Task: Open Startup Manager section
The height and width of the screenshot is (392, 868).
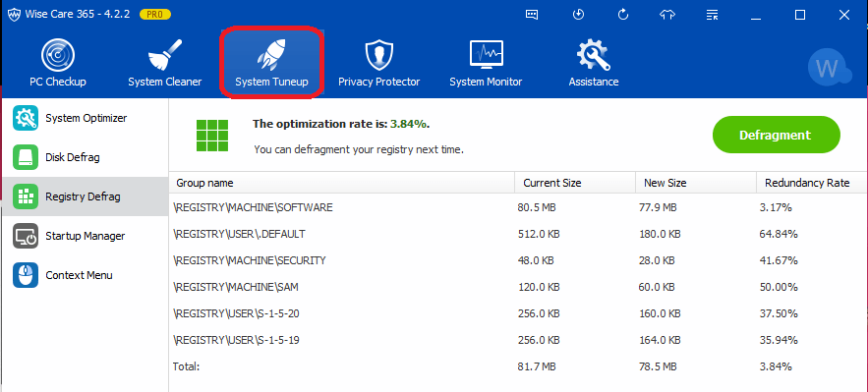Action: tap(86, 236)
